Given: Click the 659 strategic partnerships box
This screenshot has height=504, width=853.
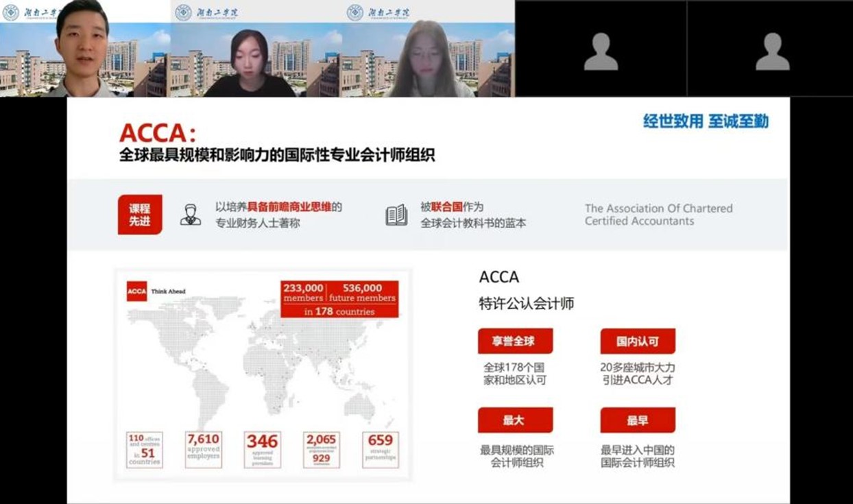Looking at the screenshot, I should tap(381, 450).
